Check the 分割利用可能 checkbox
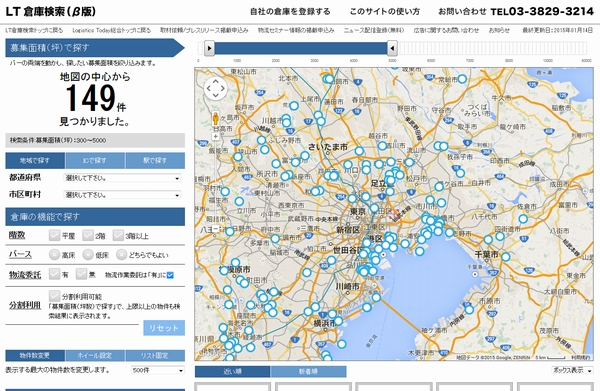The image size is (600, 391). pyautogui.click(x=54, y=296)
